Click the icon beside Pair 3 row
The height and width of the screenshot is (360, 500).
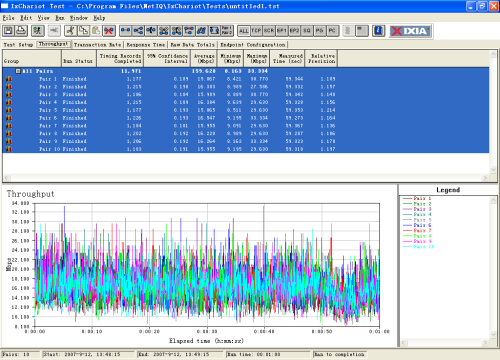point(9,94)
